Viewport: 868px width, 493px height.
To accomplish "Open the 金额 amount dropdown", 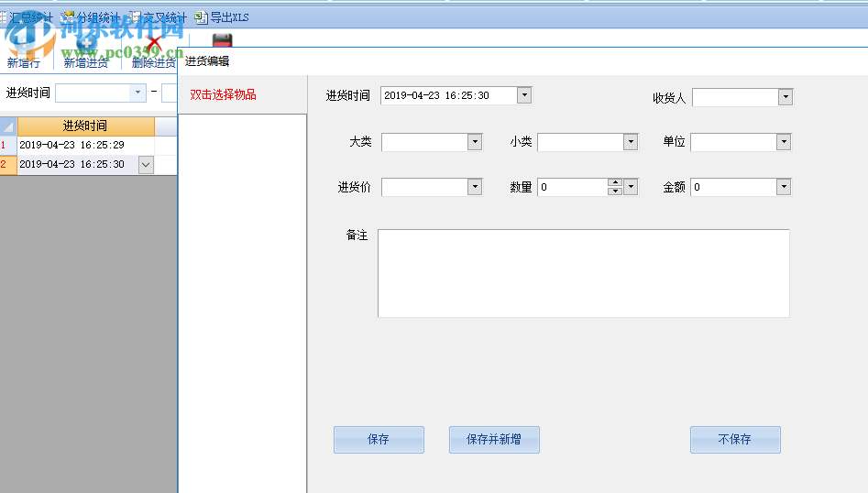I will tap(784, 187).
